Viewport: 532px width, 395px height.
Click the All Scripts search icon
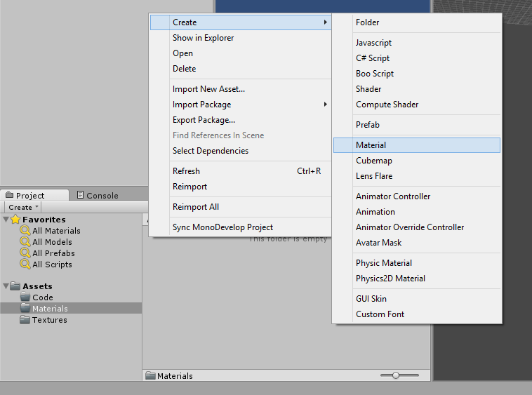coord(25,265)
